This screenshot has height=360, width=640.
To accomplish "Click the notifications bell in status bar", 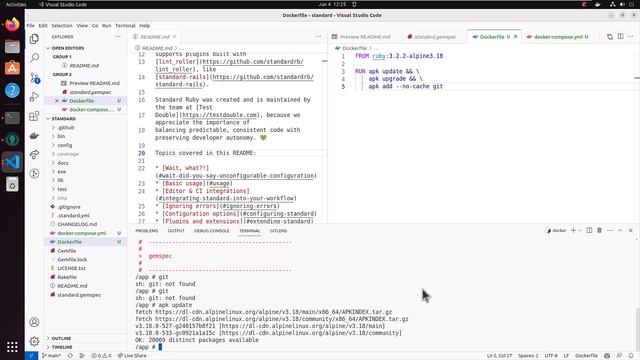I will click(631, 356).
